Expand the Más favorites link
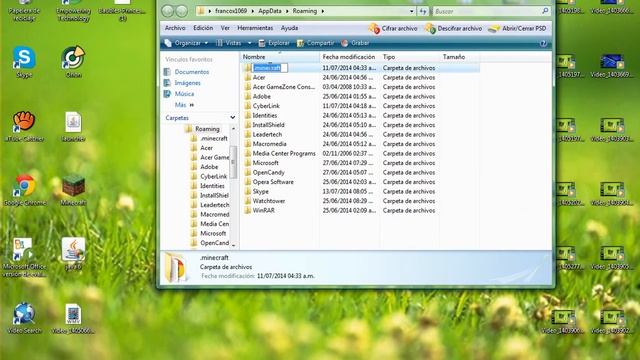Viewport: 640px width, 360px height. (184, 105)
